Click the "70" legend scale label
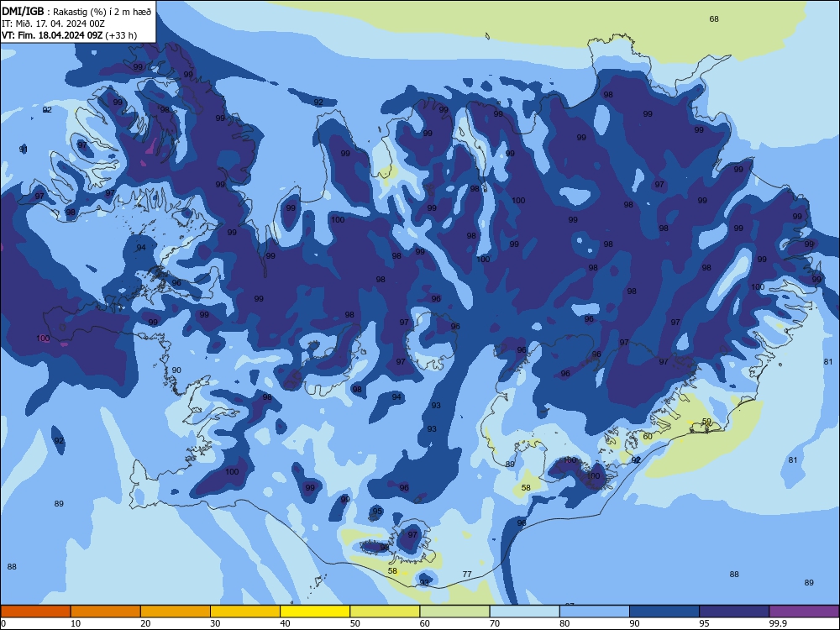This screenshot has width=840, height=630. click(495, 623)
